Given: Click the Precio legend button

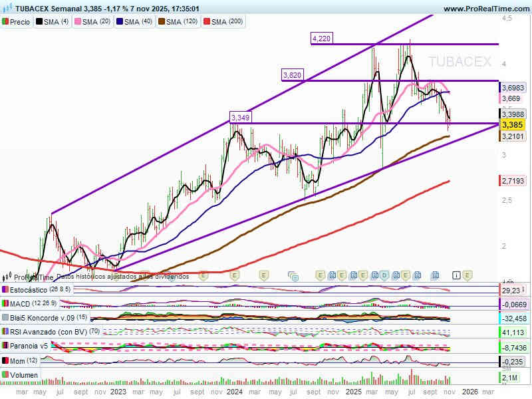Looking at the screenshot, I should pyautogui.click(x=20, y=21).
